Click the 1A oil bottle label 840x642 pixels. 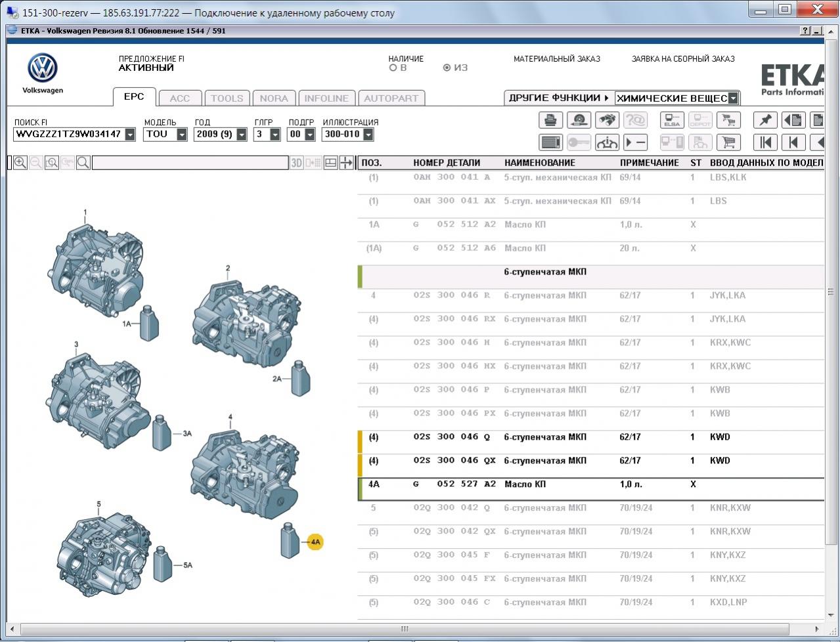[x=127, y=324]
